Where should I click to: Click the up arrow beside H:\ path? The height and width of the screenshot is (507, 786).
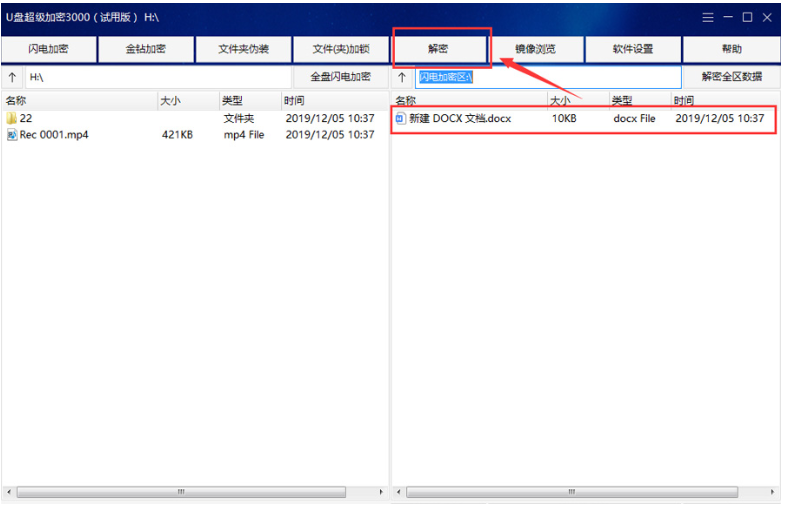click(x=12, y=77)
